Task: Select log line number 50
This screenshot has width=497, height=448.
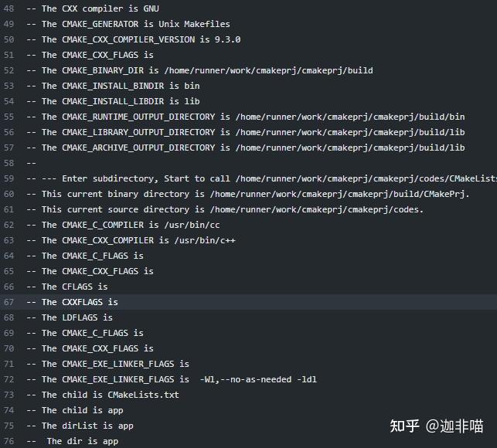Action: point(9,39)
